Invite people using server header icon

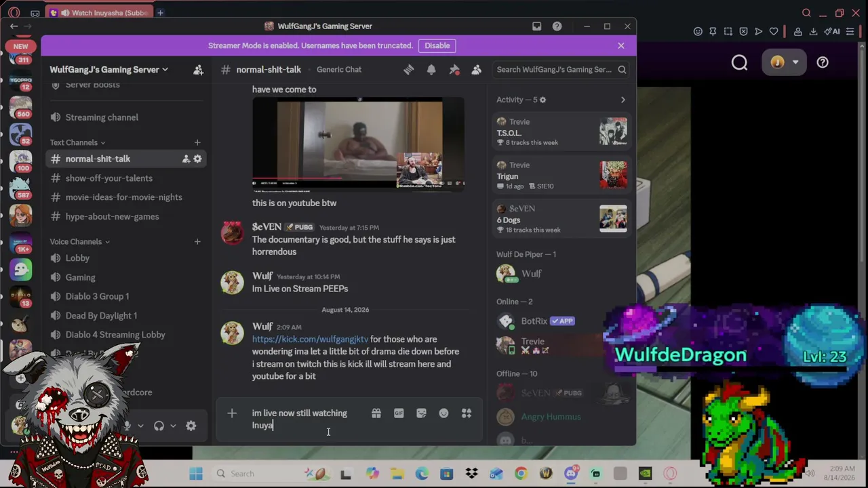click(x=199, y=70)
